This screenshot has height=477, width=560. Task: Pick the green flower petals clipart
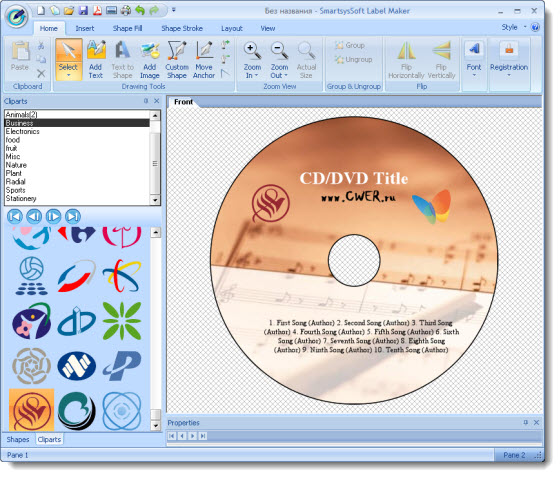pos(122,321)
